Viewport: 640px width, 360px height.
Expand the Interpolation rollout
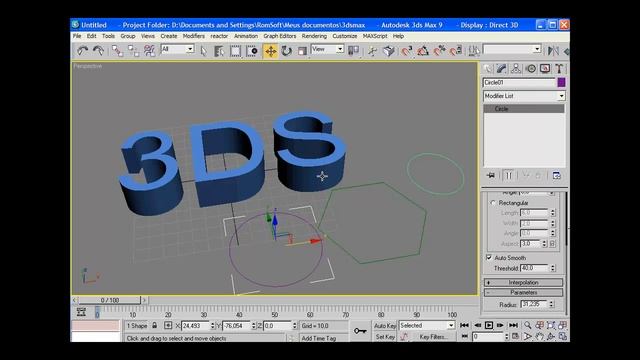coord(523,282)
